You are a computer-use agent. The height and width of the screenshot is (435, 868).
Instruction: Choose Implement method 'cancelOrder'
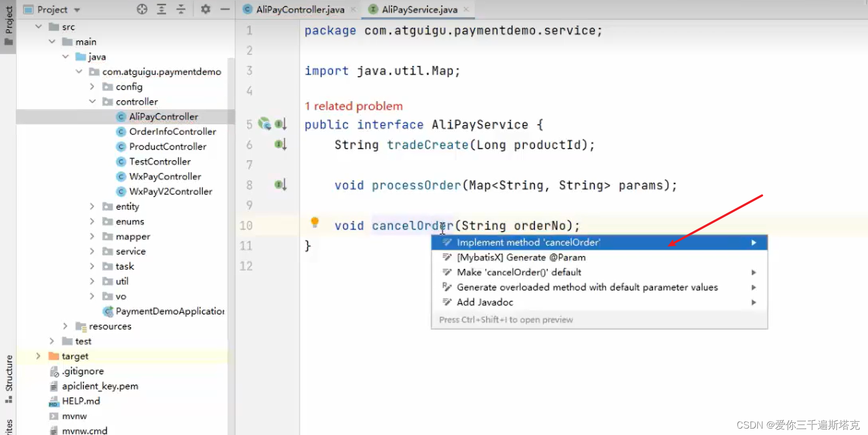(599, 242)
